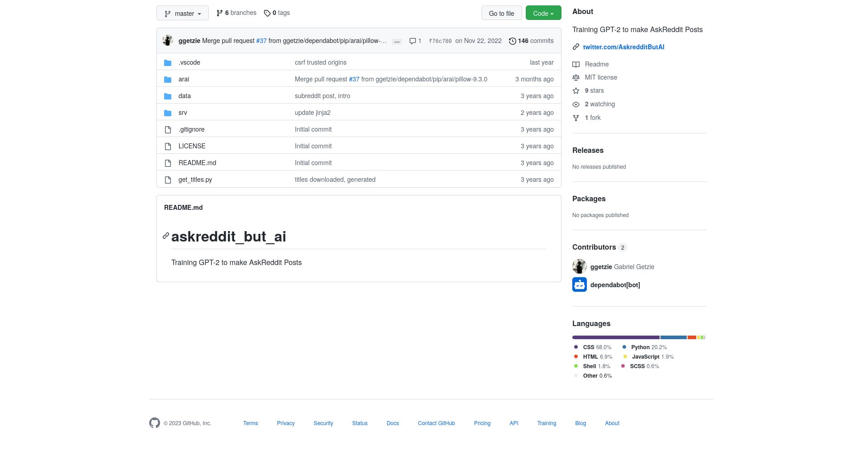
Task: View the 6 branches link
Action: pos(236,13)
